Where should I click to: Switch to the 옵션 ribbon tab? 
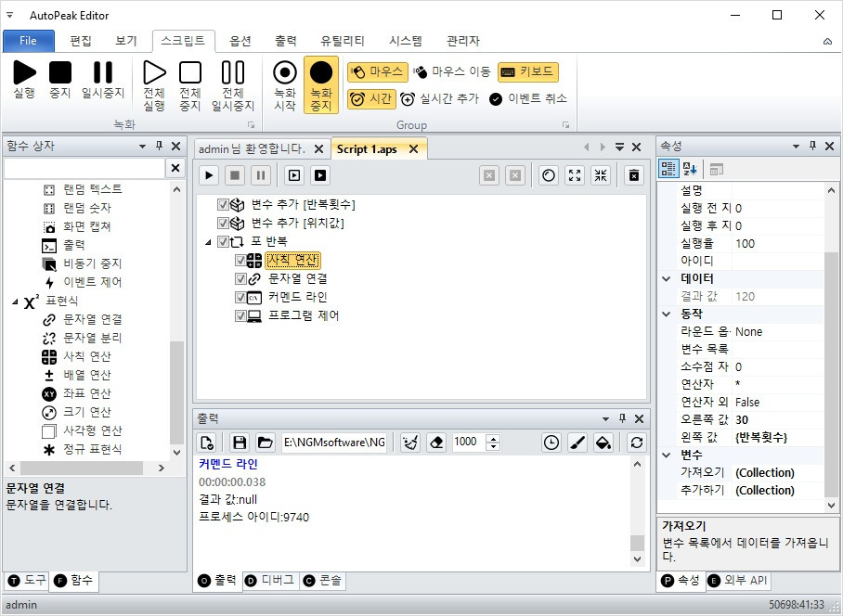(240, 41)
